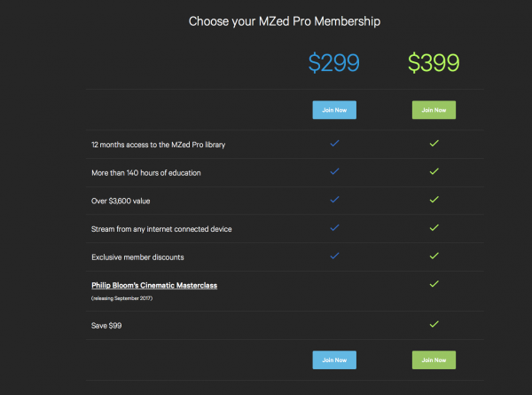The height and width of the screenshot is (395, 532).
Task: Click blue checkmark for Stream from any device
Action: point(334,228)
